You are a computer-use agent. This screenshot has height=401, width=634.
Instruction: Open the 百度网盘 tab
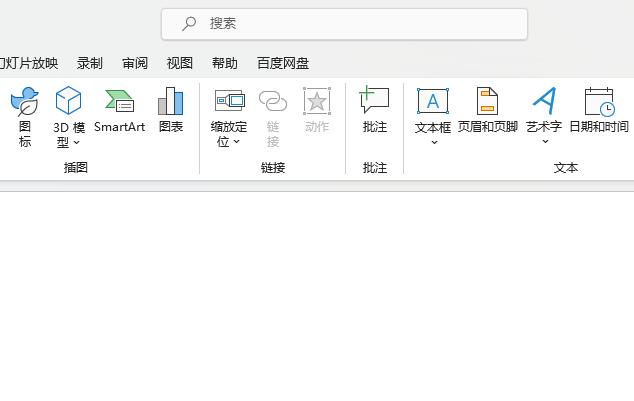click(x=283, y=63)
